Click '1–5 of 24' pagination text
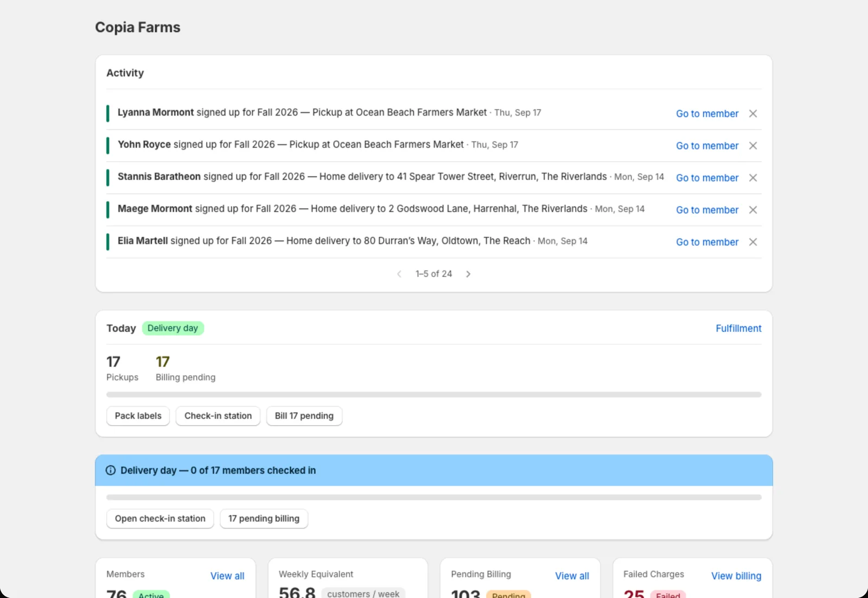 [433, 274]
